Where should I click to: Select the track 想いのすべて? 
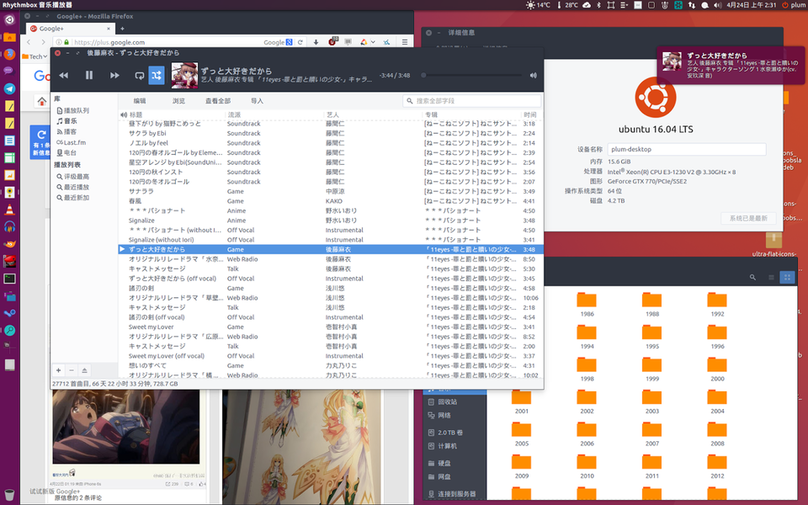click(330, 366)
